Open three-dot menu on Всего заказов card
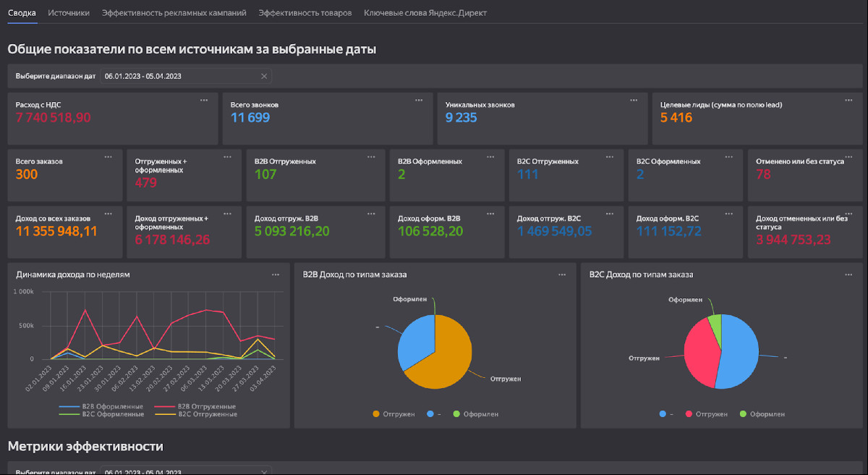The width and height of the screenshot is (868, 475). click(109, 156)
